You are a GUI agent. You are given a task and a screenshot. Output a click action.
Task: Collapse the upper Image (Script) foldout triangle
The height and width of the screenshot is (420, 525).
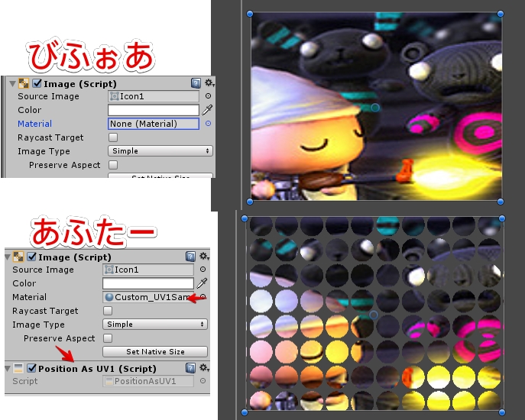coord(12,84)
